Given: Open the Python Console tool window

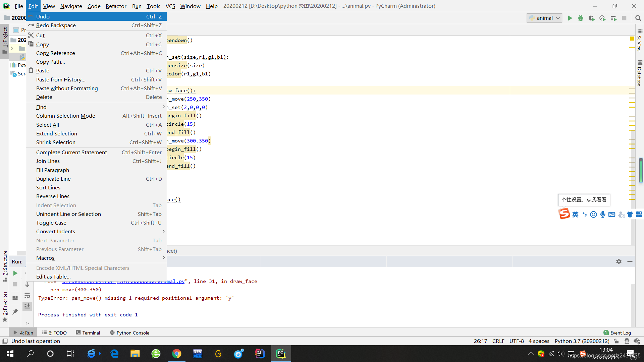Looking at the screenshot, I should 129,333.
